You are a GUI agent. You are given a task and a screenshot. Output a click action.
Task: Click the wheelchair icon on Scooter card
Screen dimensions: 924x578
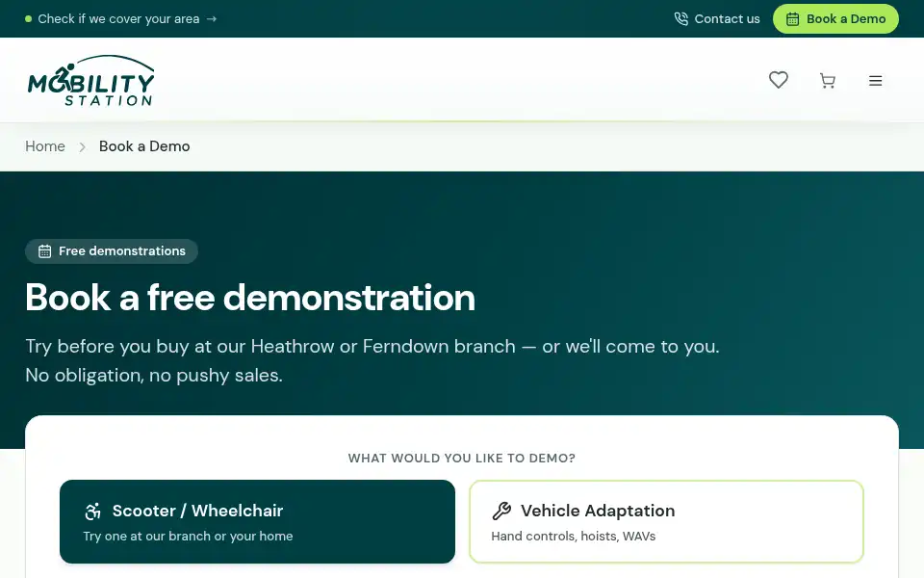92,511
